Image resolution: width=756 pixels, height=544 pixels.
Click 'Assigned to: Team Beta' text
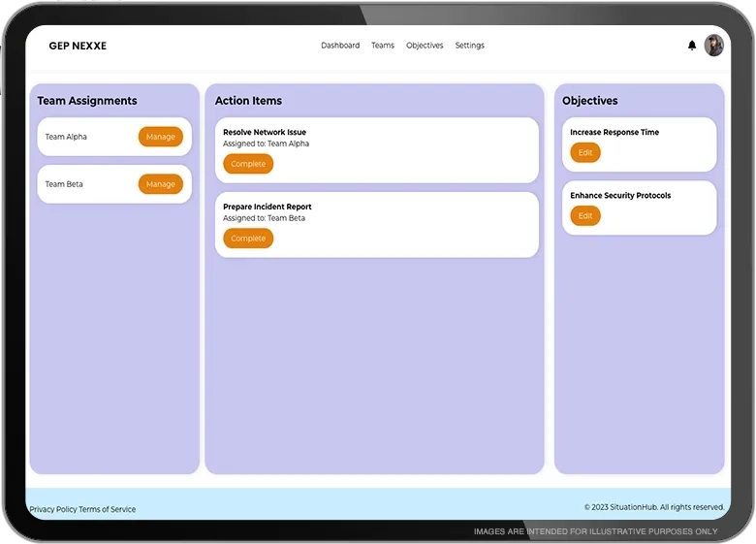coord(265,218)
